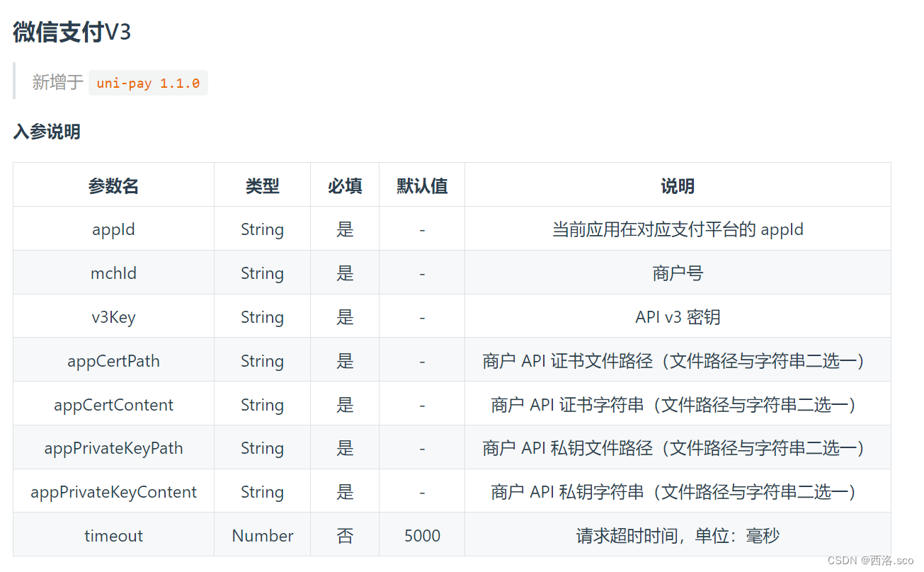Click the dash default value in the mchId row
924x572 pixels.
[422, 273]
